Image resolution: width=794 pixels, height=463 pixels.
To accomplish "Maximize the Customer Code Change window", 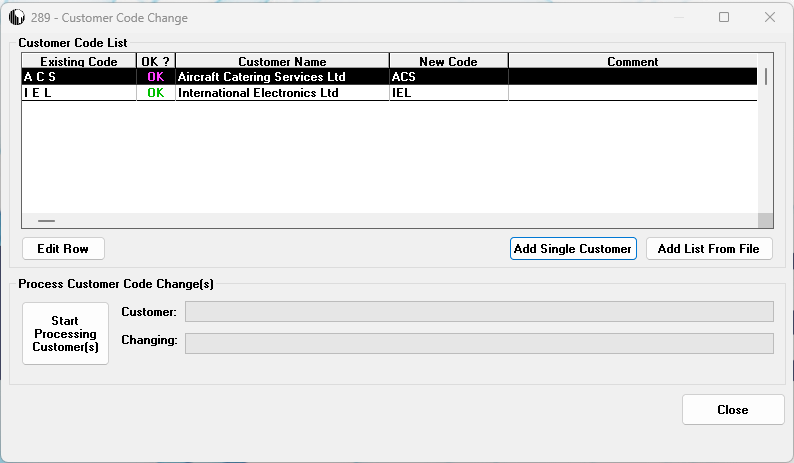I will click(724, 17).
